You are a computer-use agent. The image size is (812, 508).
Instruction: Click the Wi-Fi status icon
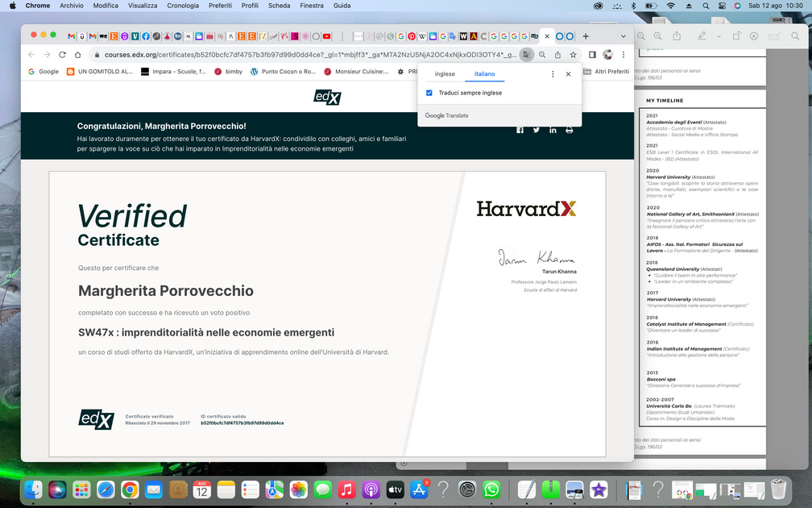(670, 6)
